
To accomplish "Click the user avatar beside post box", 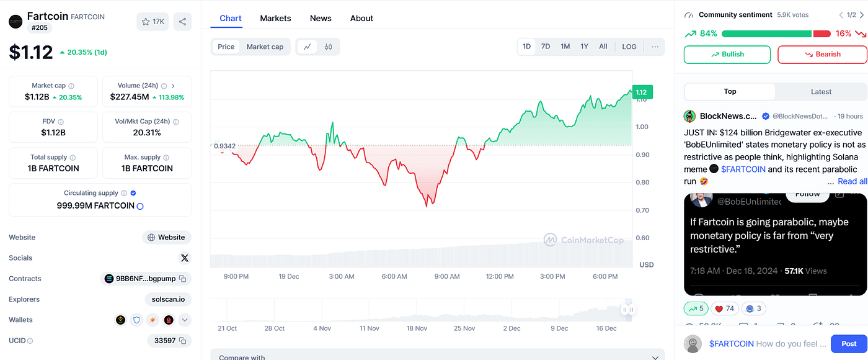I will coord(693,344).
